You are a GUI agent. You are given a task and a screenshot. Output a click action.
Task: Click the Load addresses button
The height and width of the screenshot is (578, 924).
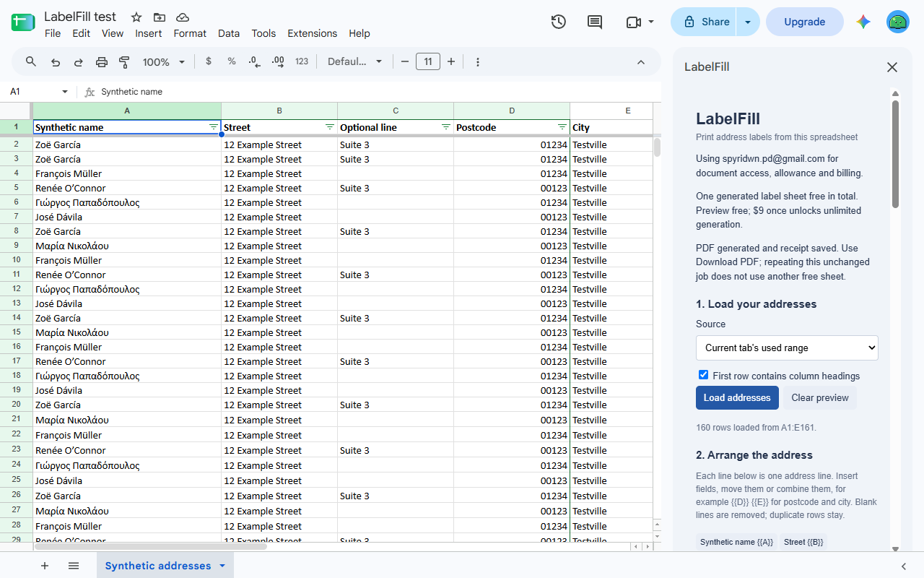[x=737, y=397]
